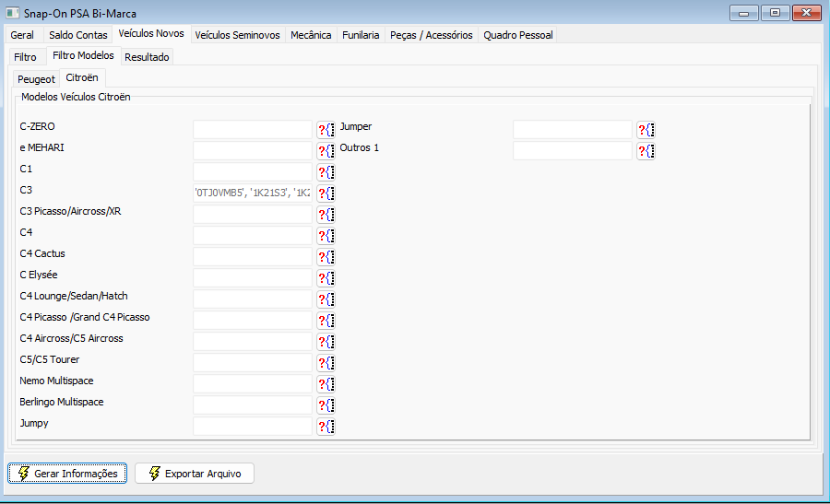
Task: Select the Veículos Novos tab
Action: coord(151,33)
